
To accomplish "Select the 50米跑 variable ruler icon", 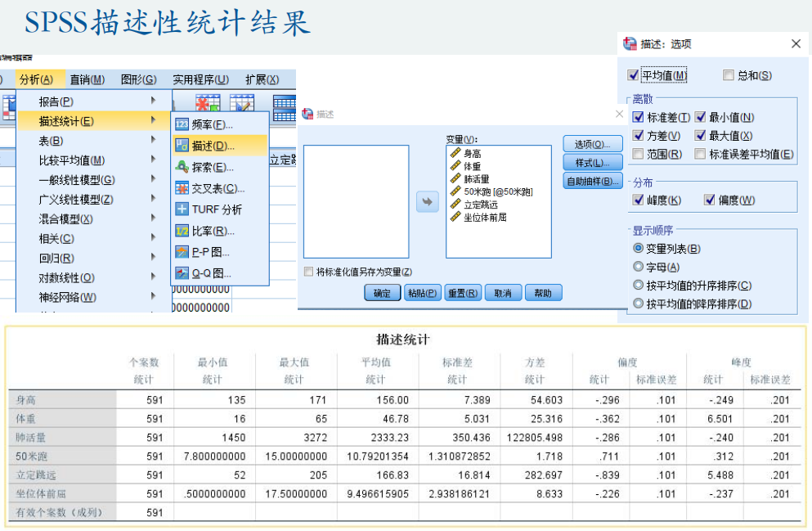I will [455, 191].
